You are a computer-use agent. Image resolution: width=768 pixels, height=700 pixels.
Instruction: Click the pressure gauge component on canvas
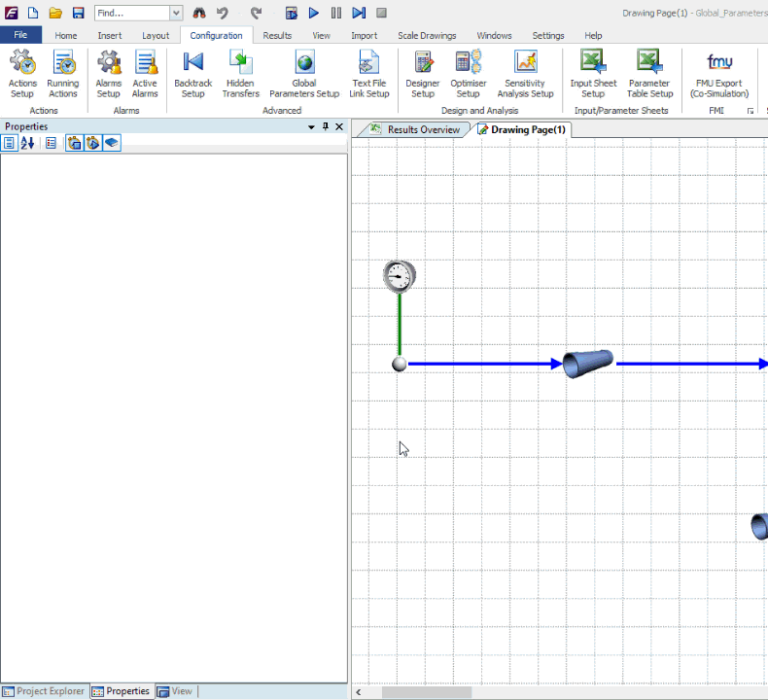[399, 276]
